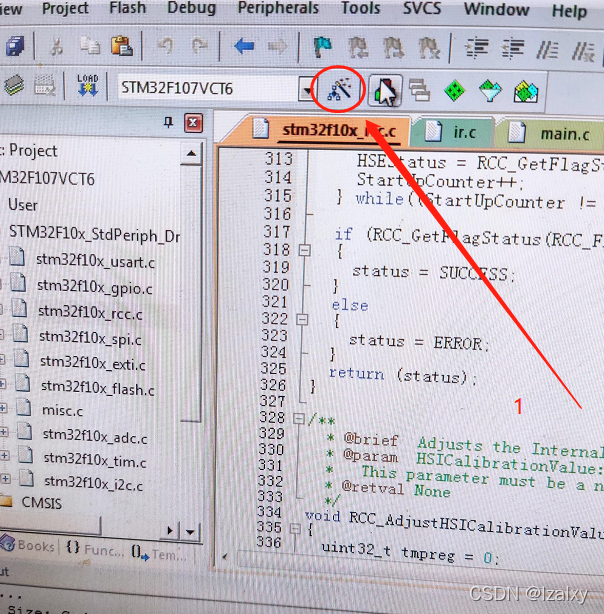The image size is (604, 614).
Task: Collapse comment fold at line 328
Action: click(x=298, y=419)
